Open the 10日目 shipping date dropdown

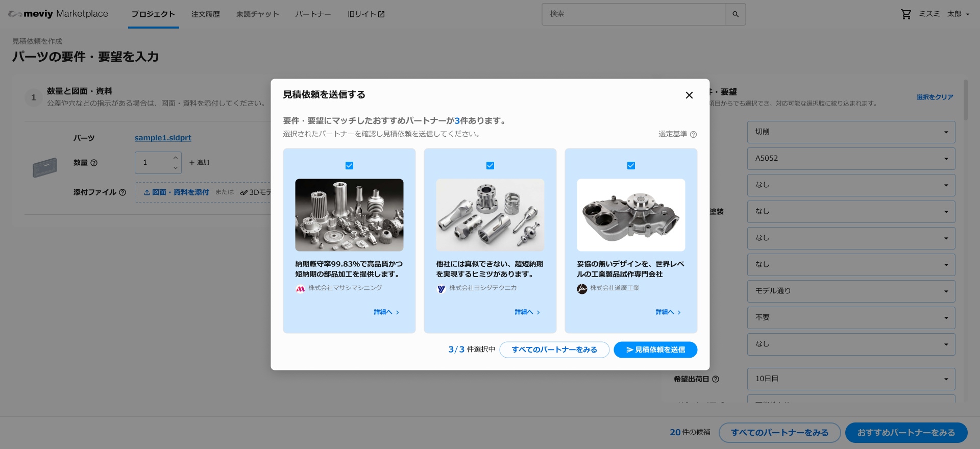pyautogui.click(x=851, y=379)
